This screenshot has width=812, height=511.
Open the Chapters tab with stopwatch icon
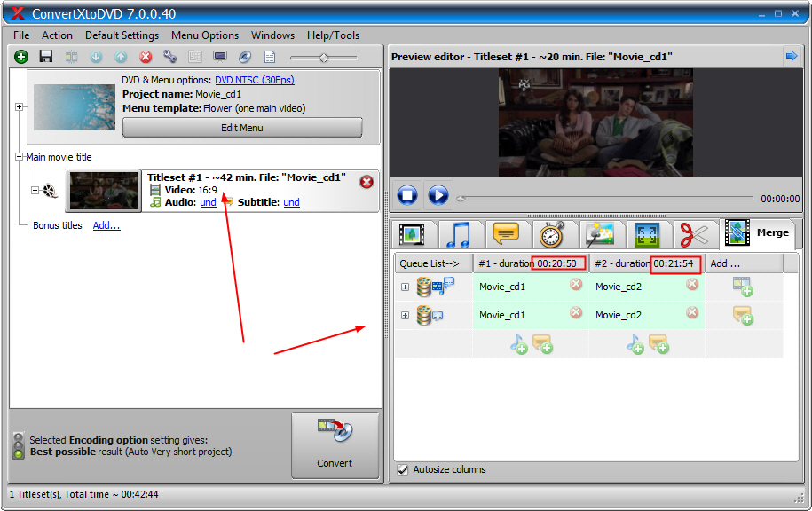coord(552,234)
